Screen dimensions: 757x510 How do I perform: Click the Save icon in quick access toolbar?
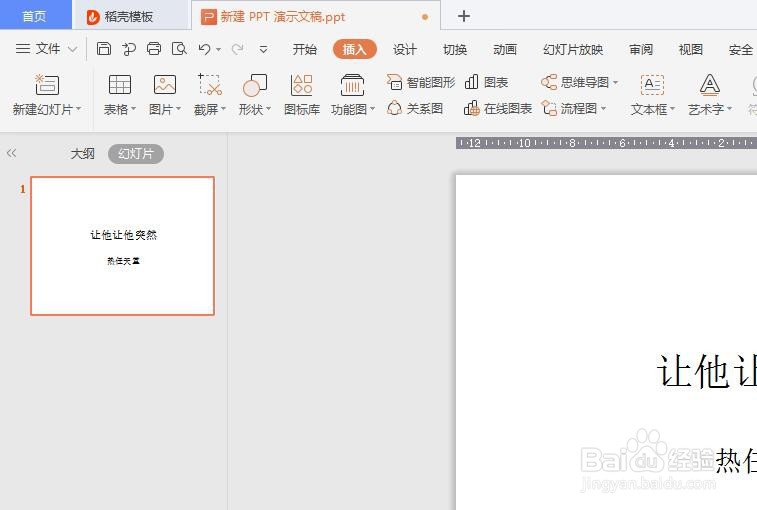[x=104, y=49]
